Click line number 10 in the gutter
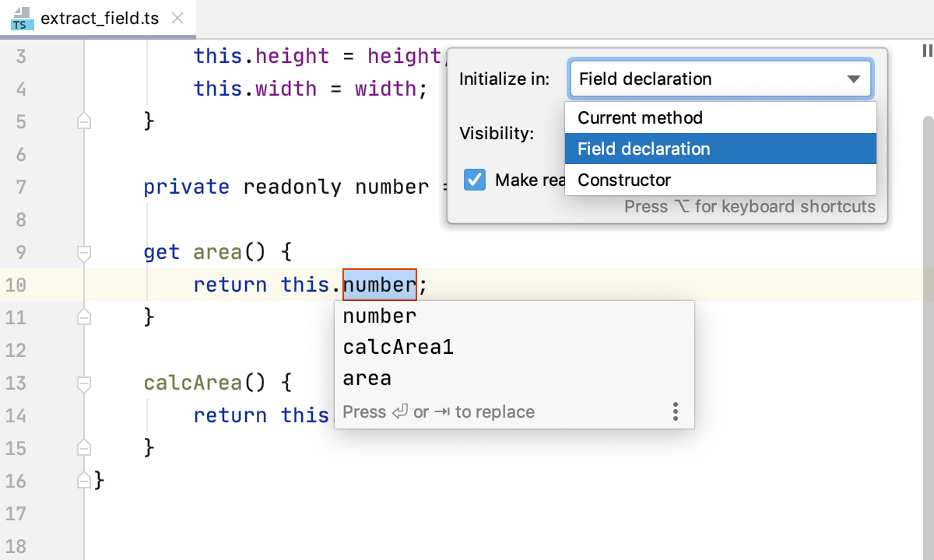 coord(16,285)
